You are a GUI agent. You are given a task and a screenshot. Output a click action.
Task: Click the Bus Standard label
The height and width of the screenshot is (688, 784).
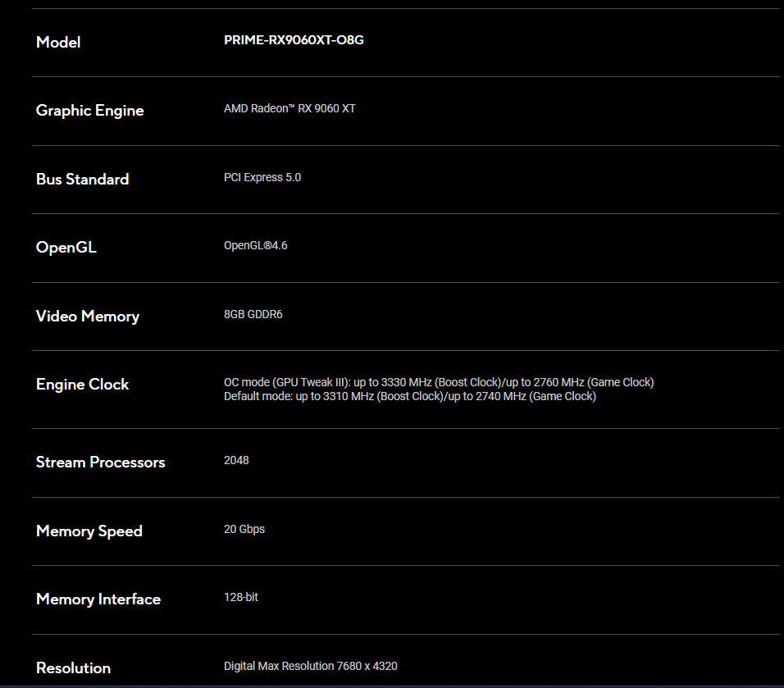[x=82, y=179]
